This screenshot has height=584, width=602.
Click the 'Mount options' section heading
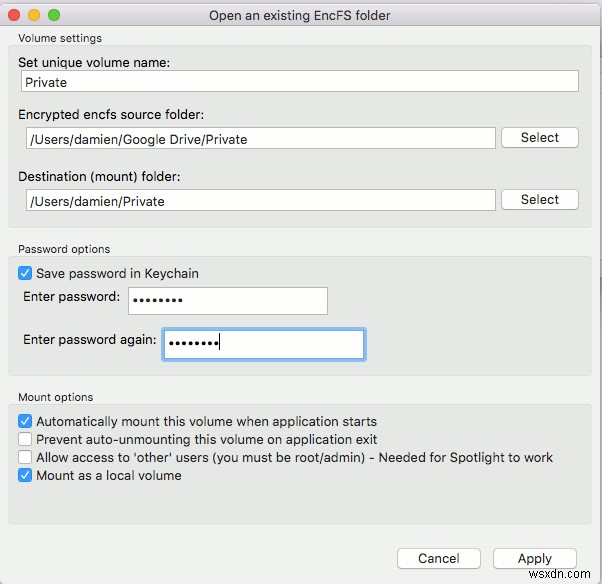tap(56, 397)
